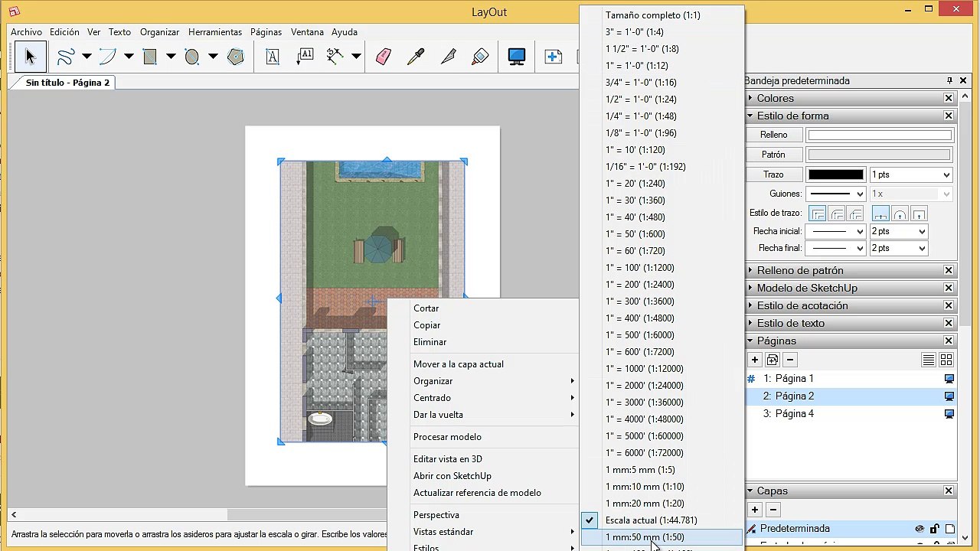
Task: Click the gray Patrón pattern swatch
Action: click(x=880, y=155)
